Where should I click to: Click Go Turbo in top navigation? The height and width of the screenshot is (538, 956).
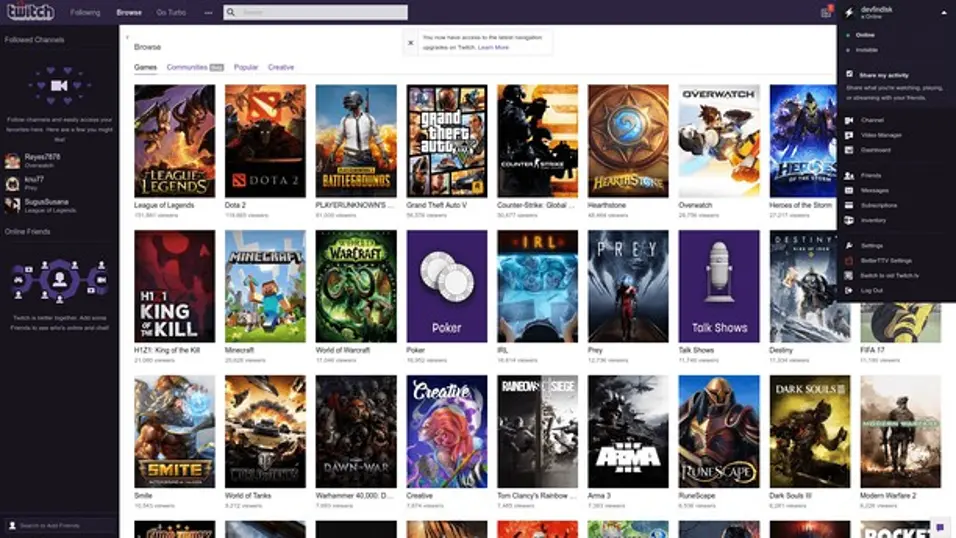coord(171,12)
